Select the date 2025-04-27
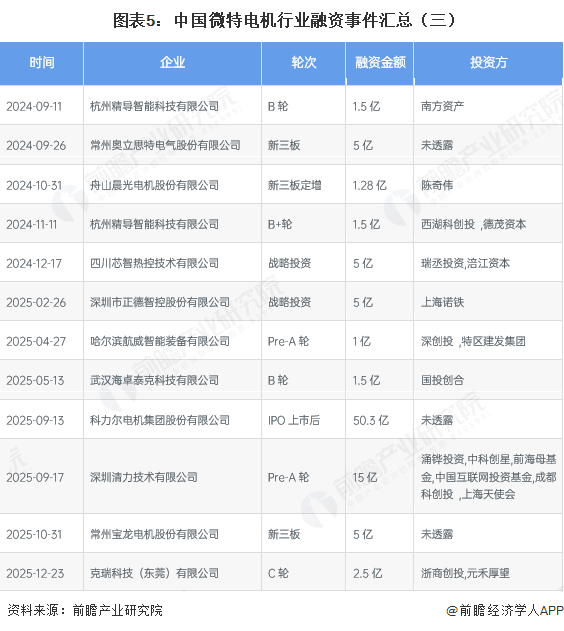The image size is (564, 631). click(x=36, y=341)
